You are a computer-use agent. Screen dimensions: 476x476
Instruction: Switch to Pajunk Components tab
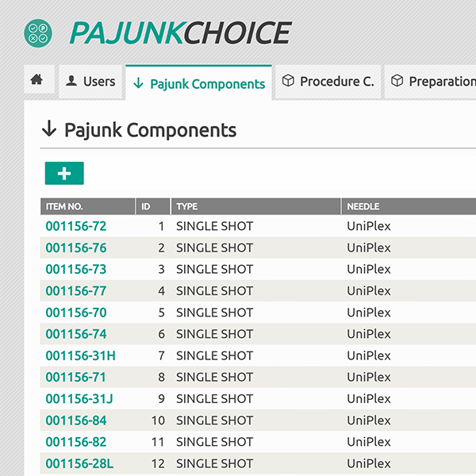point(198,83)
